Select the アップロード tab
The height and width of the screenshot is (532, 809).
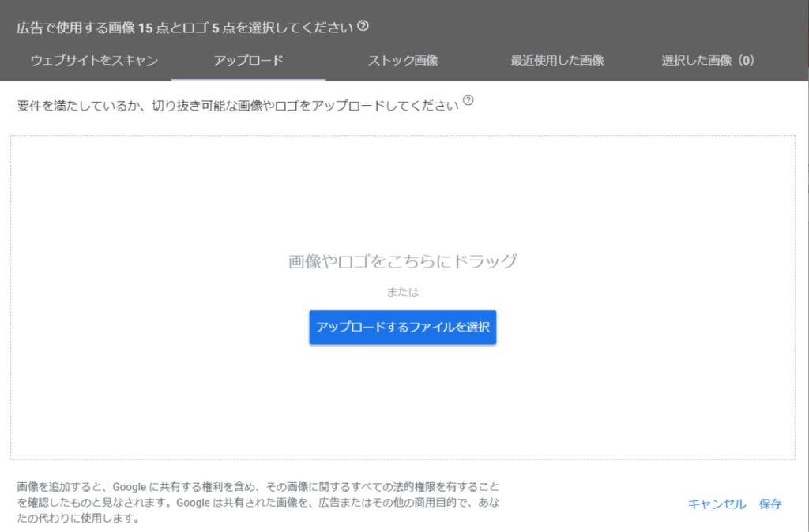248,61
